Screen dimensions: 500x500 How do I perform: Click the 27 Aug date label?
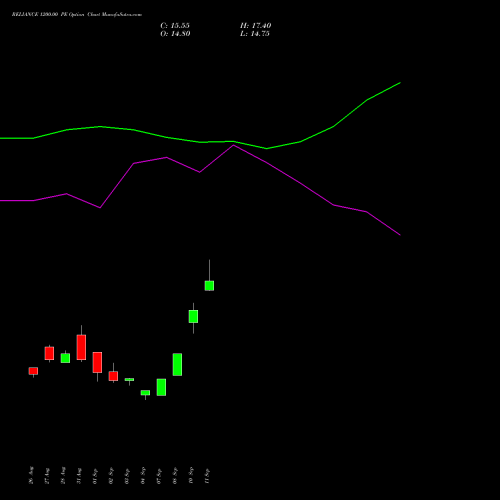[47, 475]
